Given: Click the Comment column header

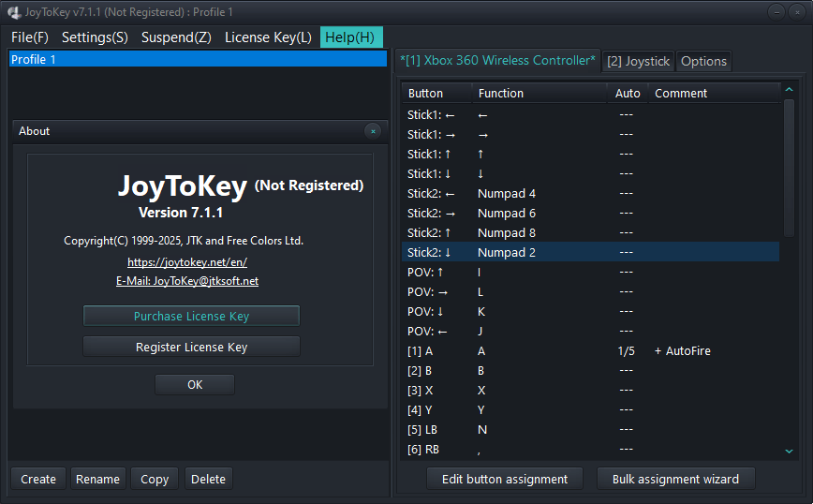Looking at the screenshot, I should (715, 94).
